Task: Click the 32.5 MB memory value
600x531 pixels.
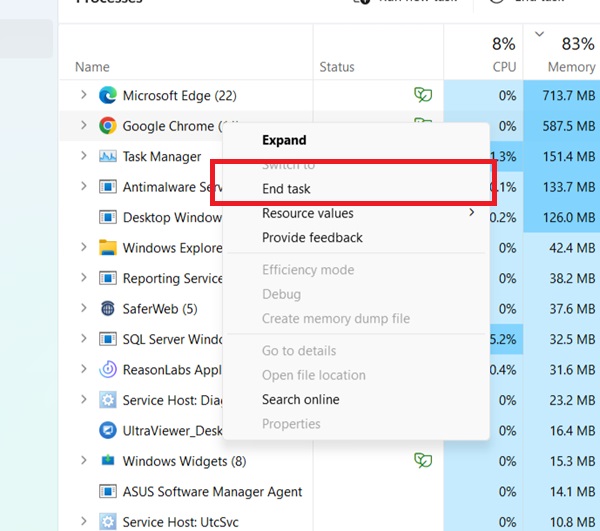Action: pos(572,339)
